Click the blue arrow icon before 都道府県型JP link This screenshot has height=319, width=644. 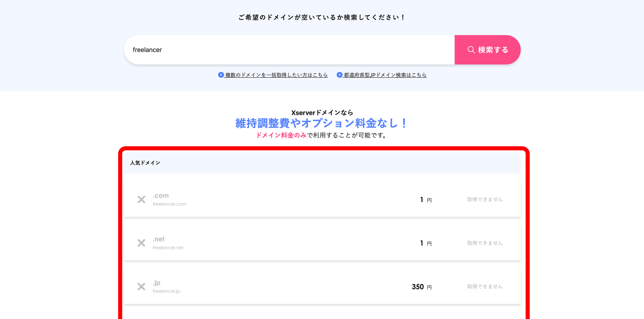pos(339,75)
